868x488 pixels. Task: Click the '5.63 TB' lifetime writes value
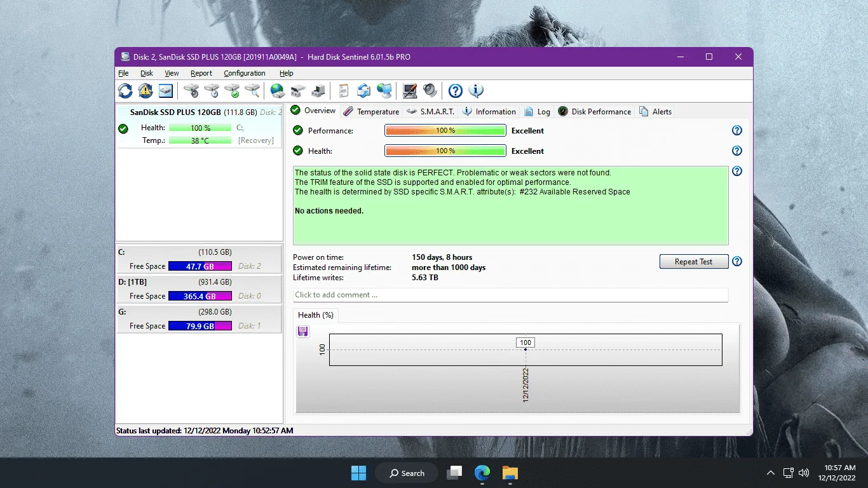pos(425,278)
